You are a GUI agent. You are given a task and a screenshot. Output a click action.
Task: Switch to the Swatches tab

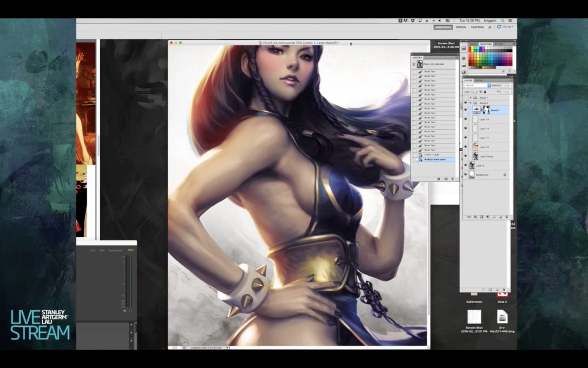pyautogui.click(x=486, y=44)
